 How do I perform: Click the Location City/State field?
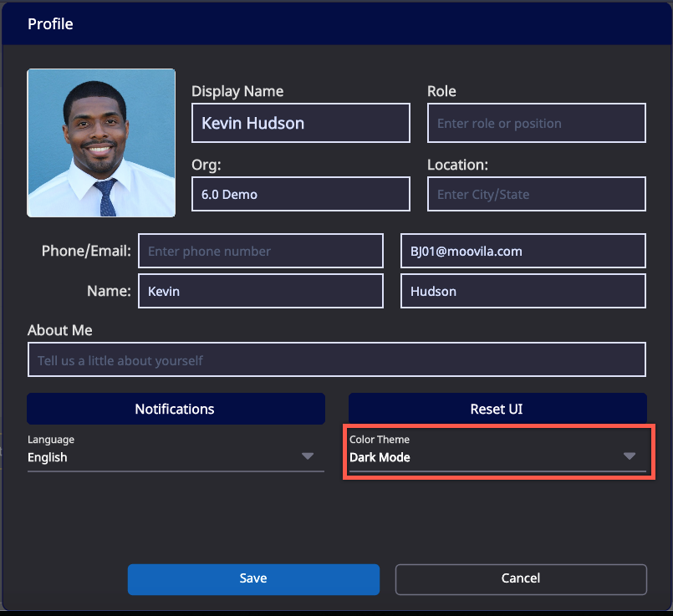tap(536, 194)
